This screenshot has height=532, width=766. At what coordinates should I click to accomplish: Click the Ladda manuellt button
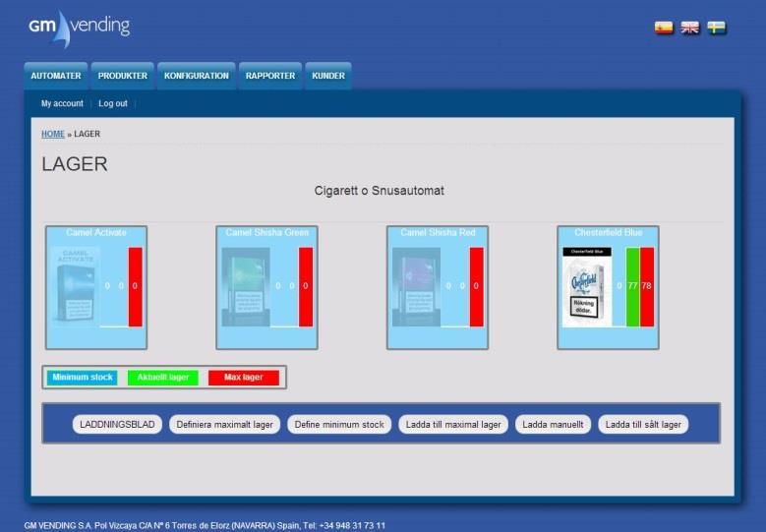(x=553, y=425)
